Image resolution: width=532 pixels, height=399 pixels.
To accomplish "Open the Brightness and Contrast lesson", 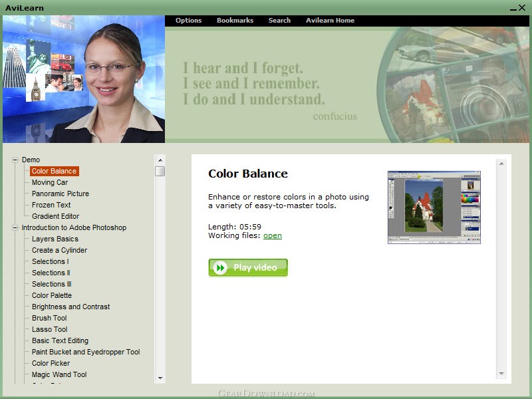I will [71, 307].
